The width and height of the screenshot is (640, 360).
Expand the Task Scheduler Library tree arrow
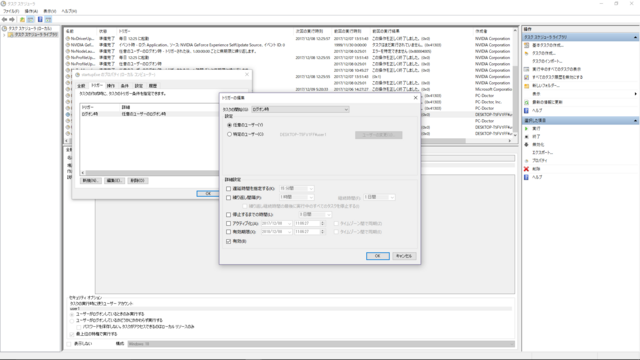coord(4,35)
